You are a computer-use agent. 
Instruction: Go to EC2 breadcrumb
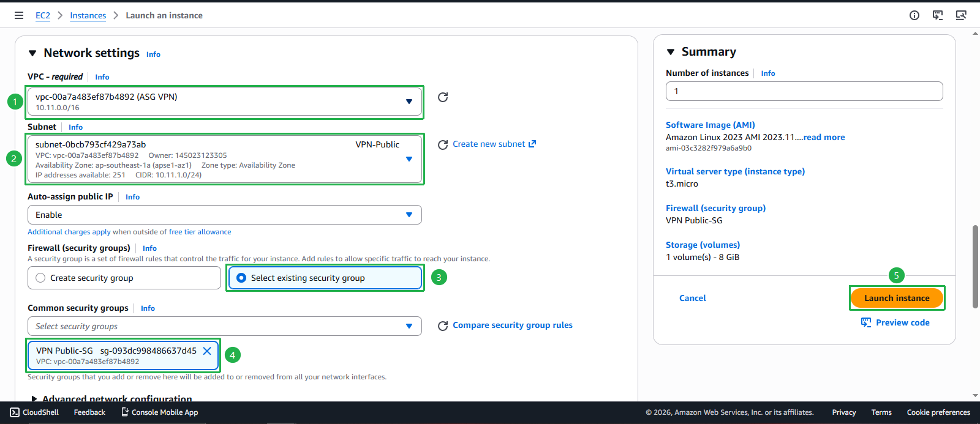coord(43,15)
